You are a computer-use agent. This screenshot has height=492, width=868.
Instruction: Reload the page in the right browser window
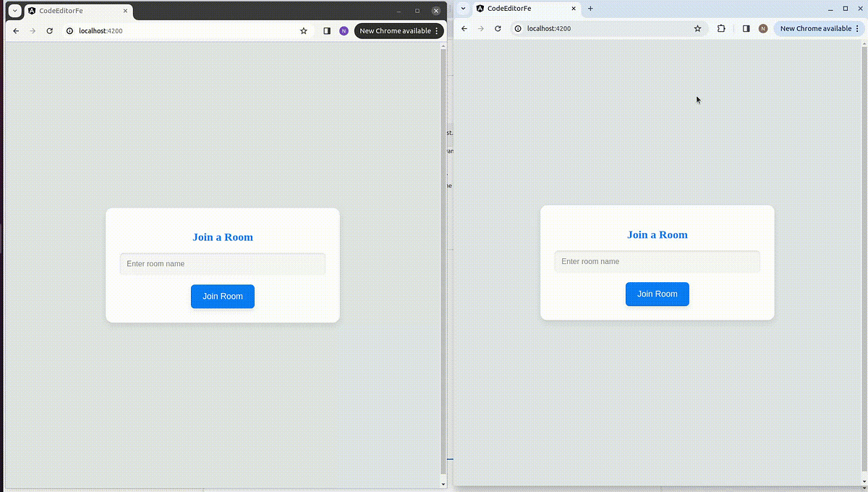(x=497, y=28)
